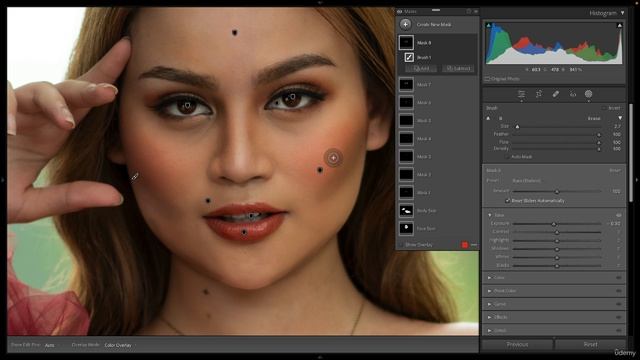
Task: Open the mask Preset dropdown
Action: pyautogui.click(x=527, y=180)
